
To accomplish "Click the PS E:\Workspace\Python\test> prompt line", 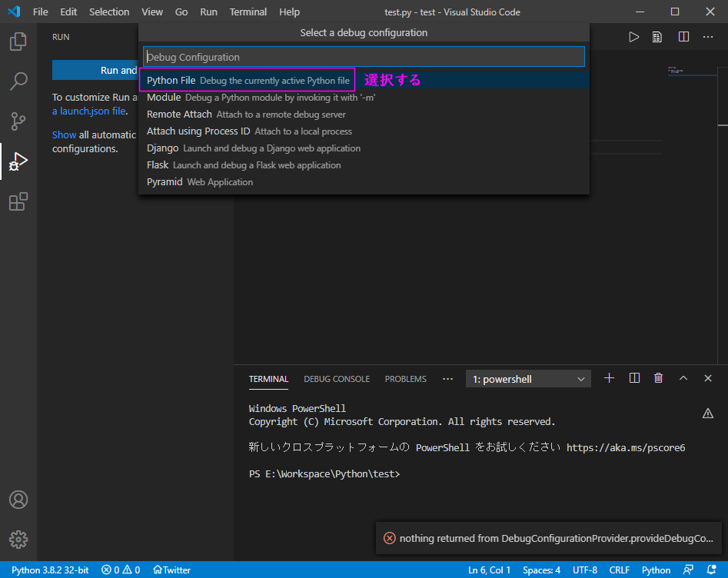I will [324, 474].
